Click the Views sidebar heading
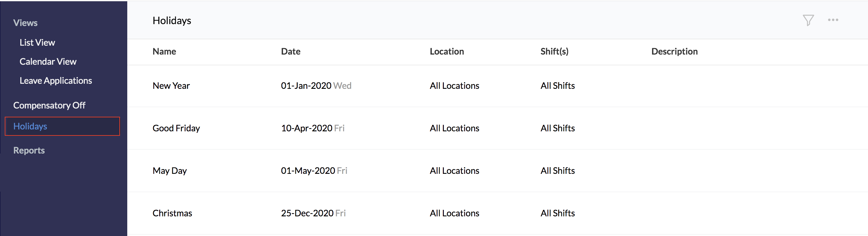The width and height of the screenshot is (868, 236). coord(25,23)
